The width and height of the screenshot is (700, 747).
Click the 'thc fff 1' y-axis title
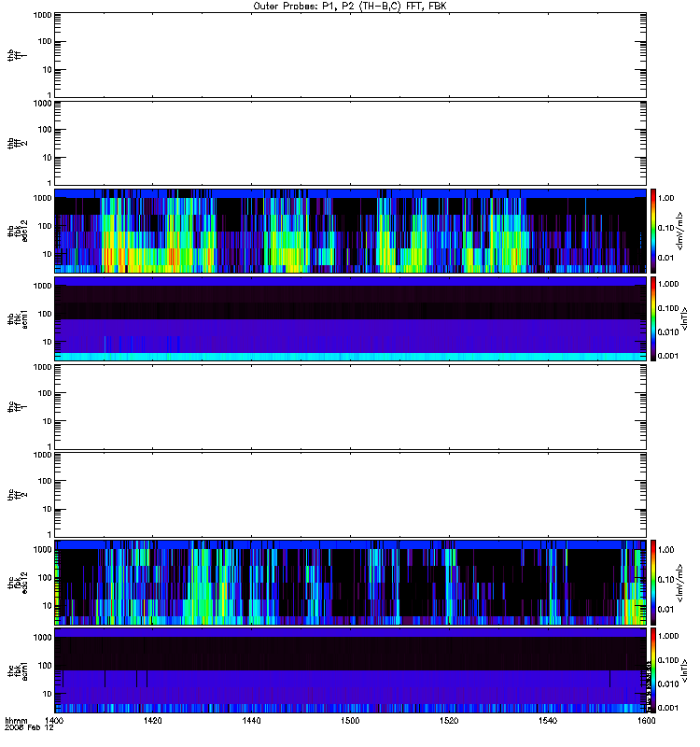click(18, 407)
